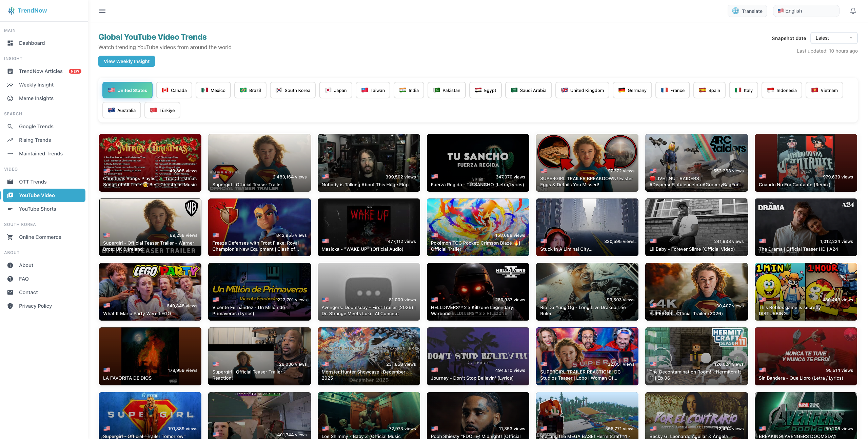
Task: Deselect the United States country filter
Action: pyautogui.click(x=127, y=90)
